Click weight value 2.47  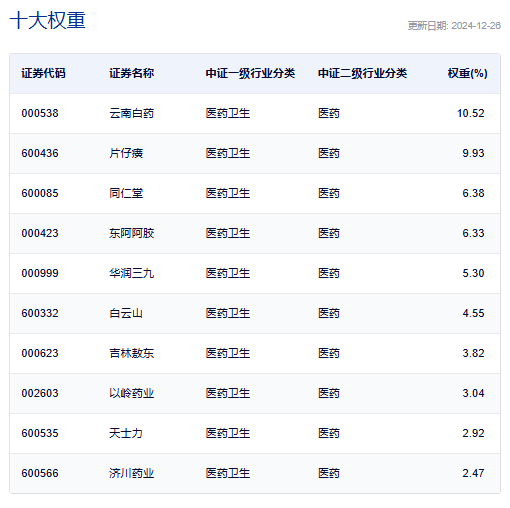tap(473, 473)
